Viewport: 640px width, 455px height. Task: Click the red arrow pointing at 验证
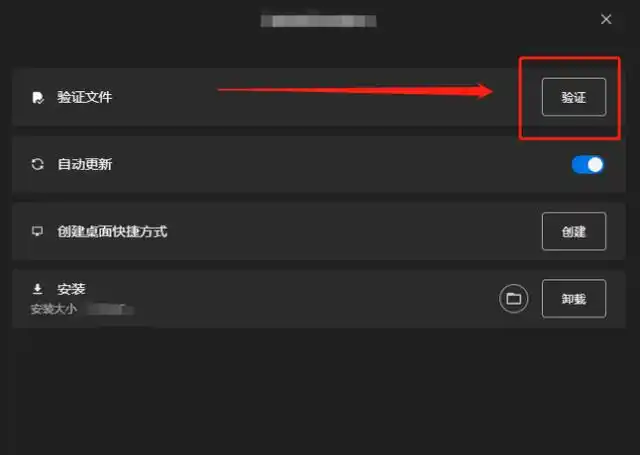pyautogui.click(x=355, y=91)
